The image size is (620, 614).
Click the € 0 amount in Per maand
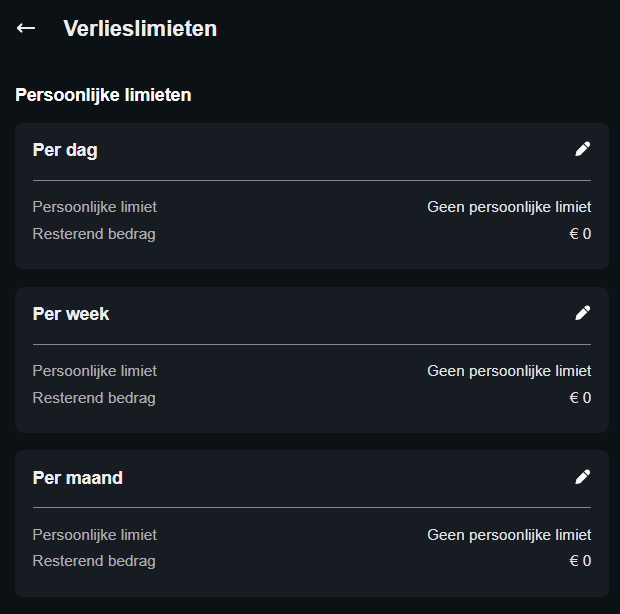(580, 561)
